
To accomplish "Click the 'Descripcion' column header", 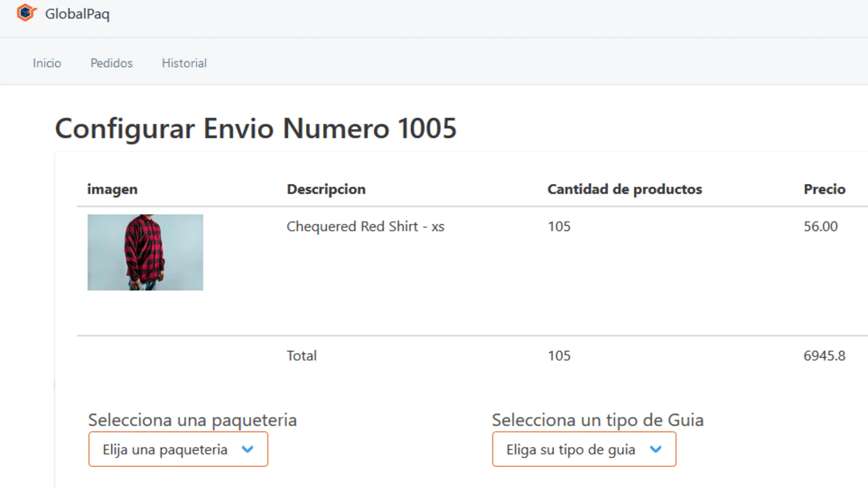I will click(326, 189).
